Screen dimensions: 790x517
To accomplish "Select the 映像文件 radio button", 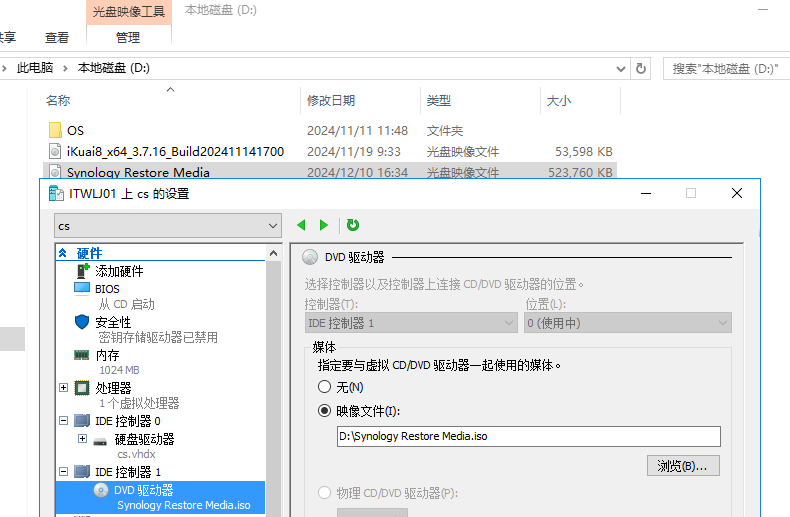I will pyautogui.click(x=324, y=410).
